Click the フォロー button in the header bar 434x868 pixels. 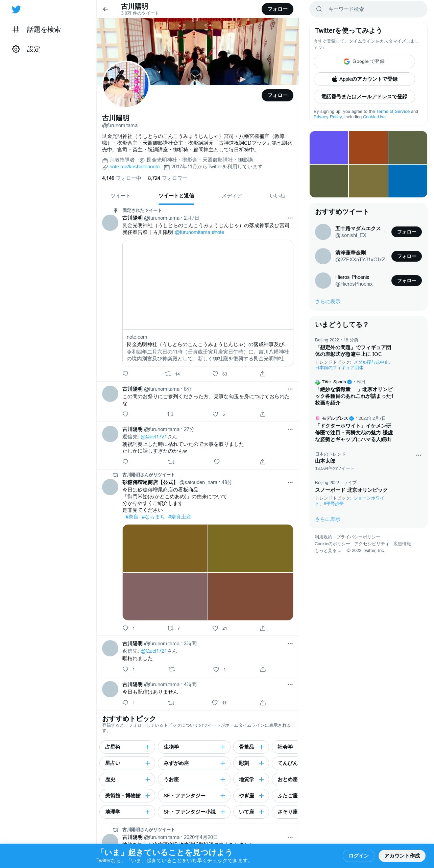pyautogui.click(x=278, y=9)
